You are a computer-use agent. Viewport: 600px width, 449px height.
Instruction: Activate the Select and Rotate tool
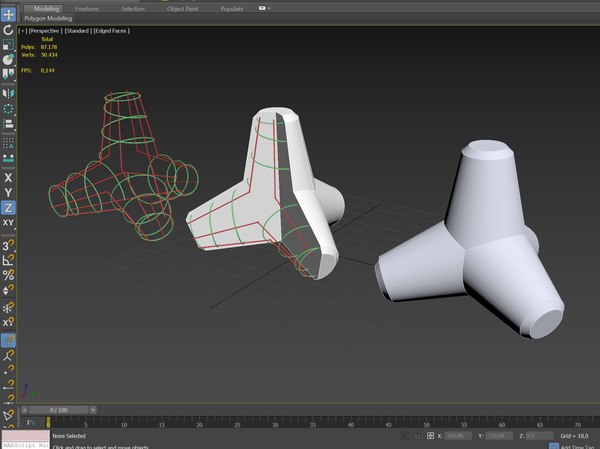(x=8, y=30)
